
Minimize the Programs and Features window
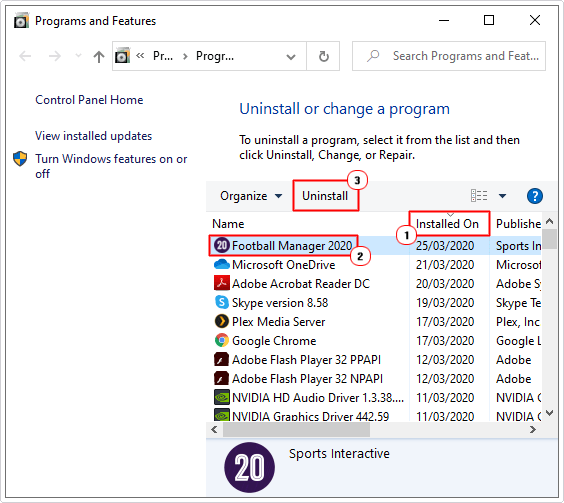click(x=444, y=21)
